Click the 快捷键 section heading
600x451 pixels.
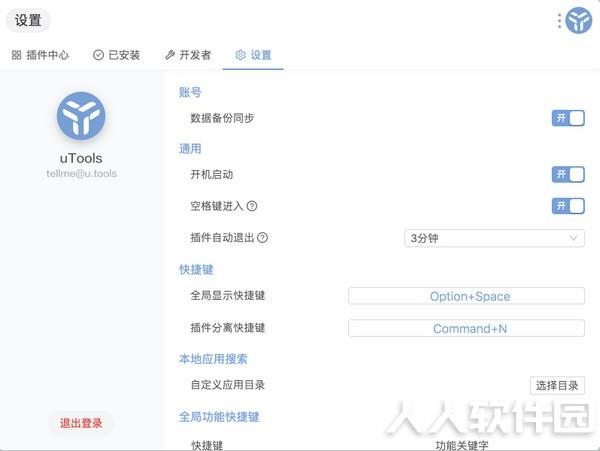tap(196, 269)
